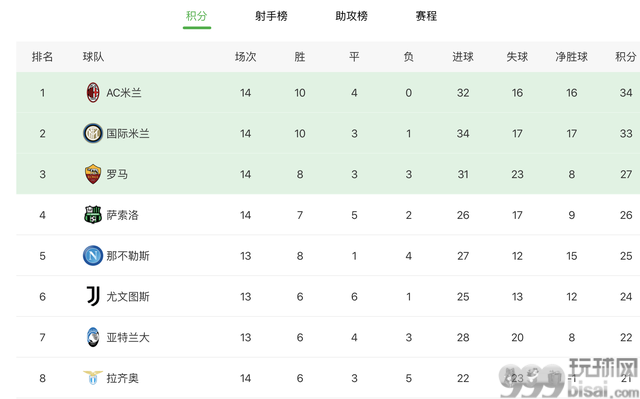
Task: Open the AC米兰 team name link
Action: pos(124,93)
